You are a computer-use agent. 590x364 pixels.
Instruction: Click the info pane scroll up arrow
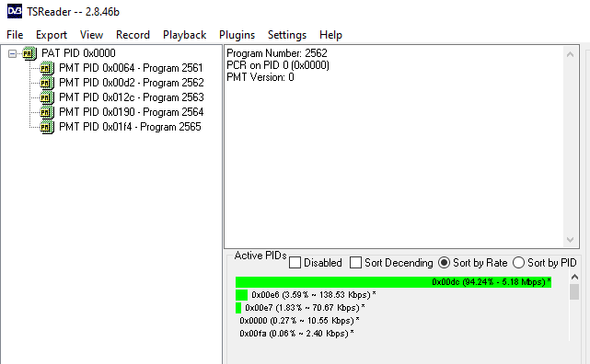point(570,54)
